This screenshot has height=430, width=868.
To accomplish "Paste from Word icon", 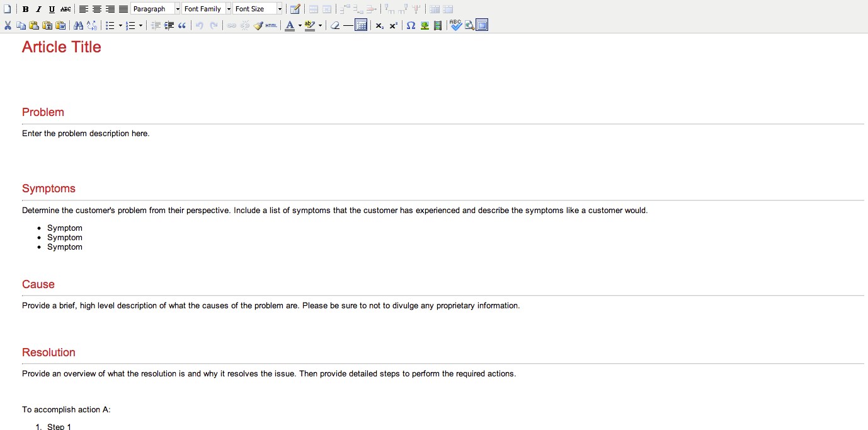I will point(60,25).
